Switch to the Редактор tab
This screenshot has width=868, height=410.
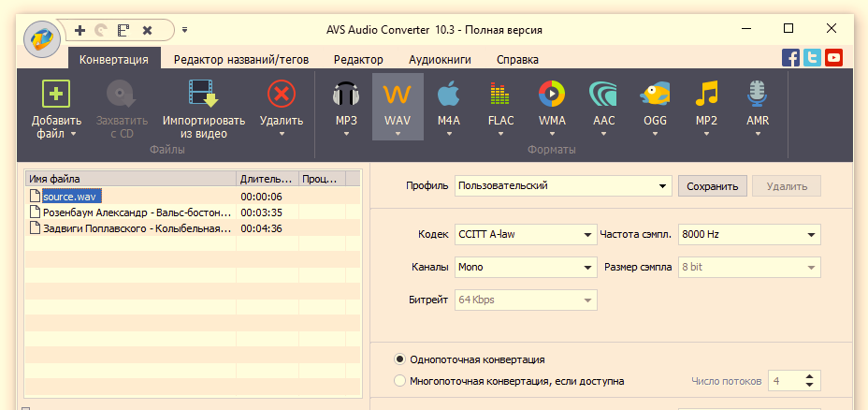[x=358, y=59]
